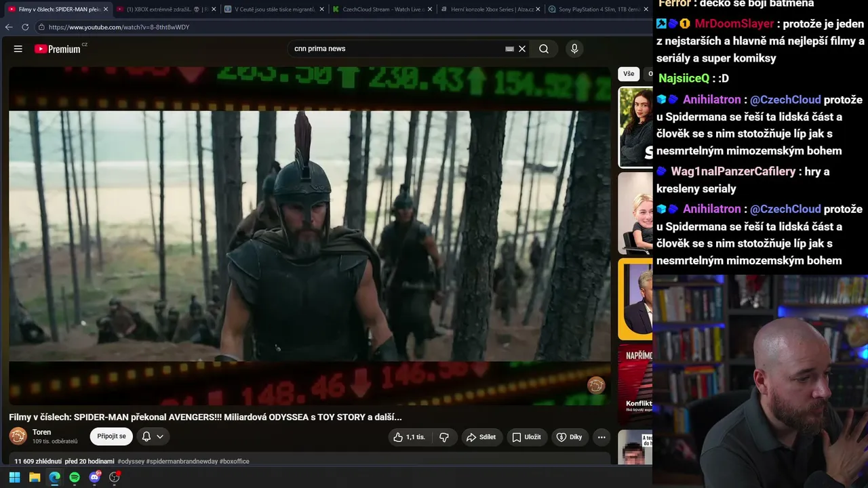Save video to playlist with Uložit
Screen dimensions: 868x488
tap(526, 437)
